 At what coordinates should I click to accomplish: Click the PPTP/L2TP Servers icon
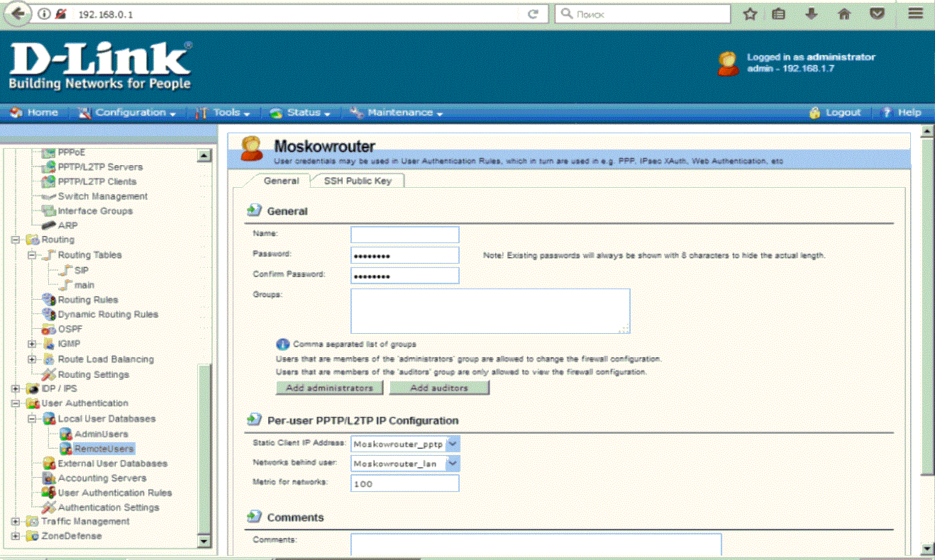pyautogui.click(x=49, y=167)
